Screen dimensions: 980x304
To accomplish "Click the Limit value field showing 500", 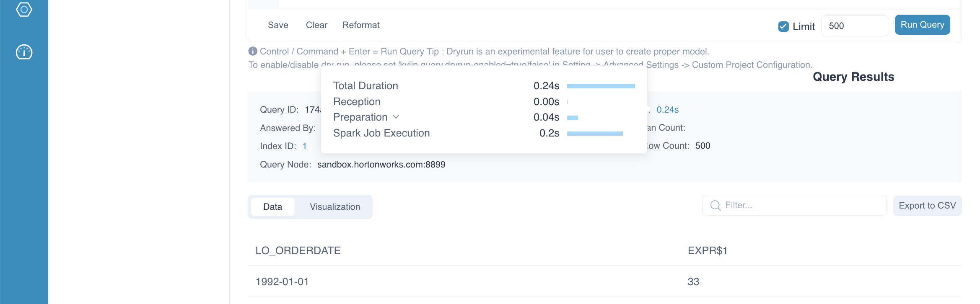I will [854, 26].
